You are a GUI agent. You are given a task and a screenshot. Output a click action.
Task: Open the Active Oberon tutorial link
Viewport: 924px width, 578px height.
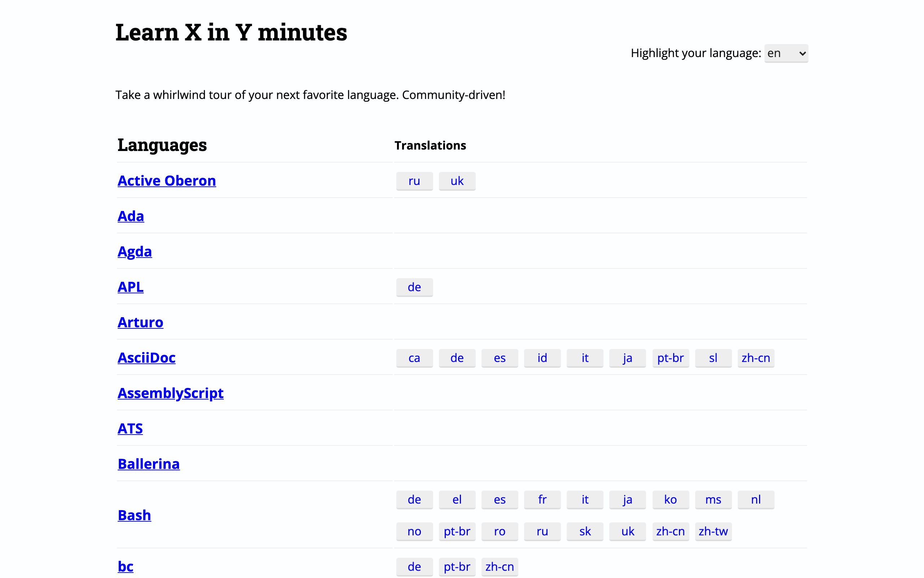coord(166,181)
